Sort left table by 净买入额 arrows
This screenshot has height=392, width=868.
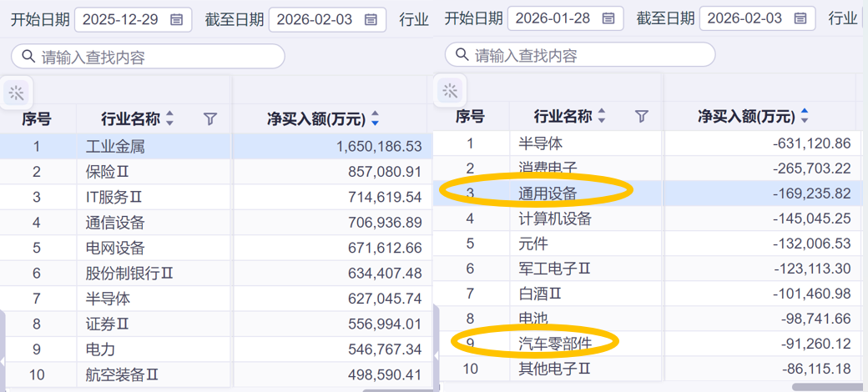click(x=375, y=118)
